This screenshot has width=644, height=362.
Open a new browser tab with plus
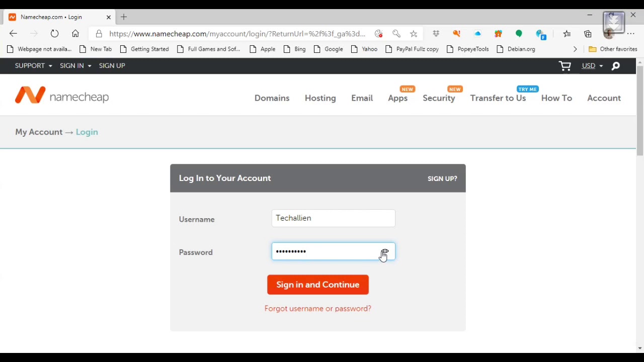tap(124, 17)
